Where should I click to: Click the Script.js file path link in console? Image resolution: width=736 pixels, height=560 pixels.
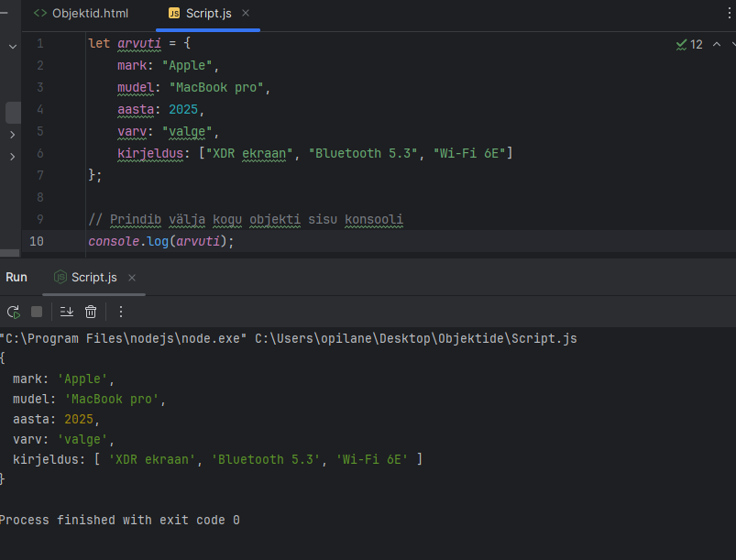tap(415, 339)
